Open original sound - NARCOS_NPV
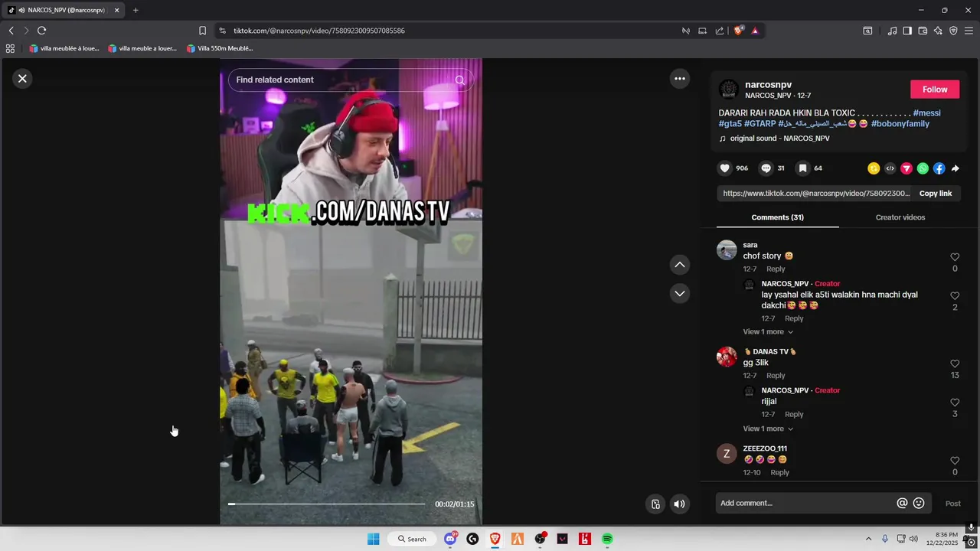Image resolution: width=980 pixels, height=551 pixels. click(779, 139)
